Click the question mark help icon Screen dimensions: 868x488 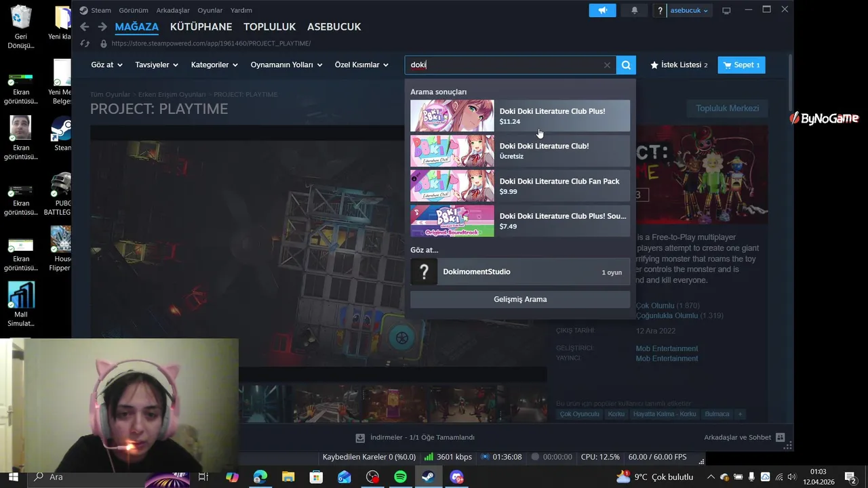[x=660, y=10]
